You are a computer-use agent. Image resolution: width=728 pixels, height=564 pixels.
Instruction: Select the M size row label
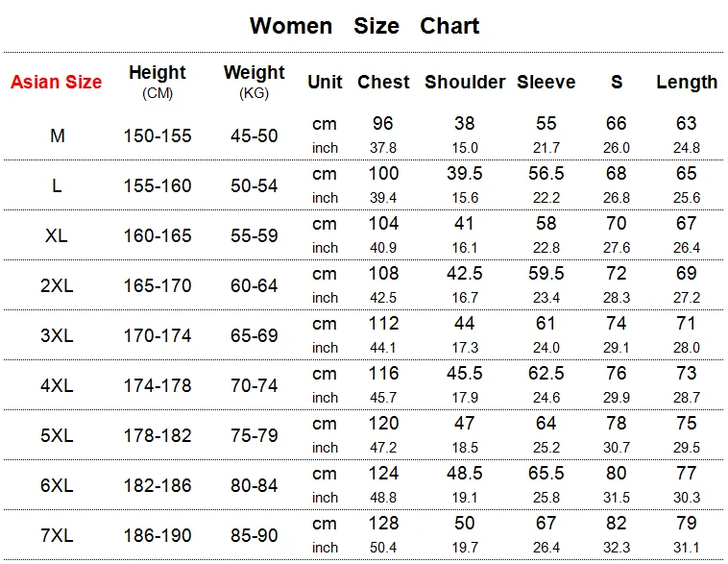[x=58, y=135]
